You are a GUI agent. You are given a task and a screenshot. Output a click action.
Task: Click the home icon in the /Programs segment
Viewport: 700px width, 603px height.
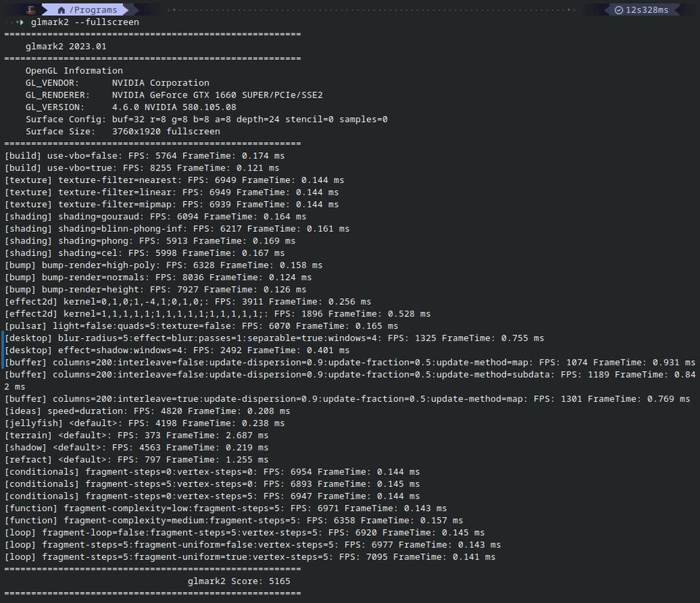click(61, 9)
